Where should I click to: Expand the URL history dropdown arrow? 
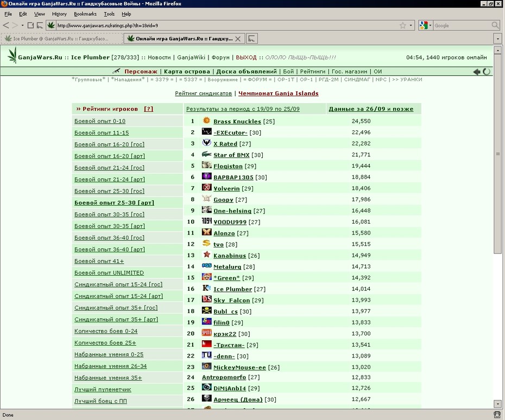coord(411,26)
